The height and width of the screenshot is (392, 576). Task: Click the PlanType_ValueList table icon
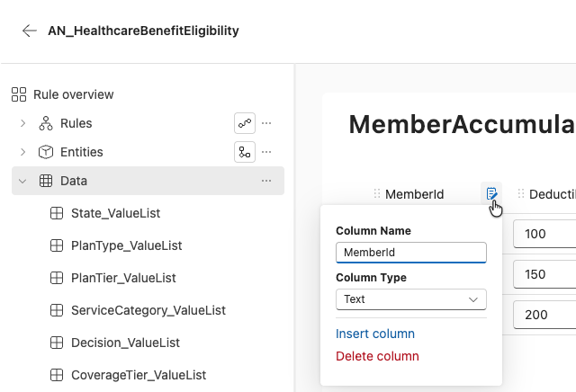[x=57, y=245]
